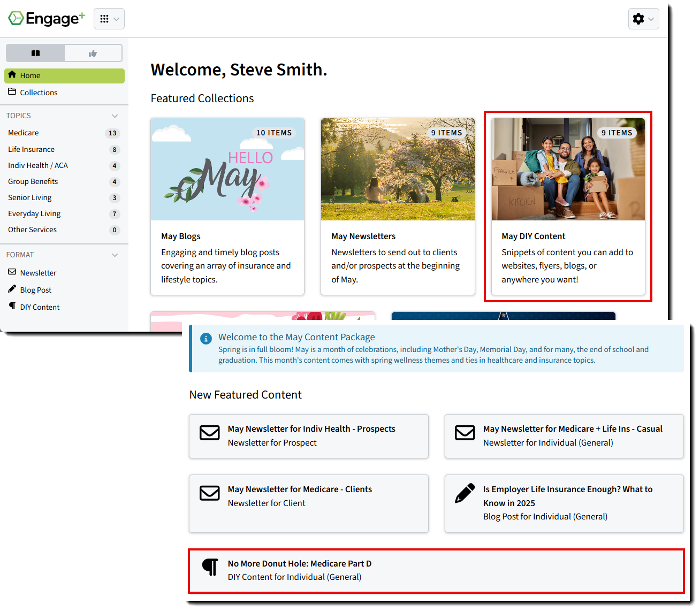Switch to the book library tab

[x=35, y=53]
